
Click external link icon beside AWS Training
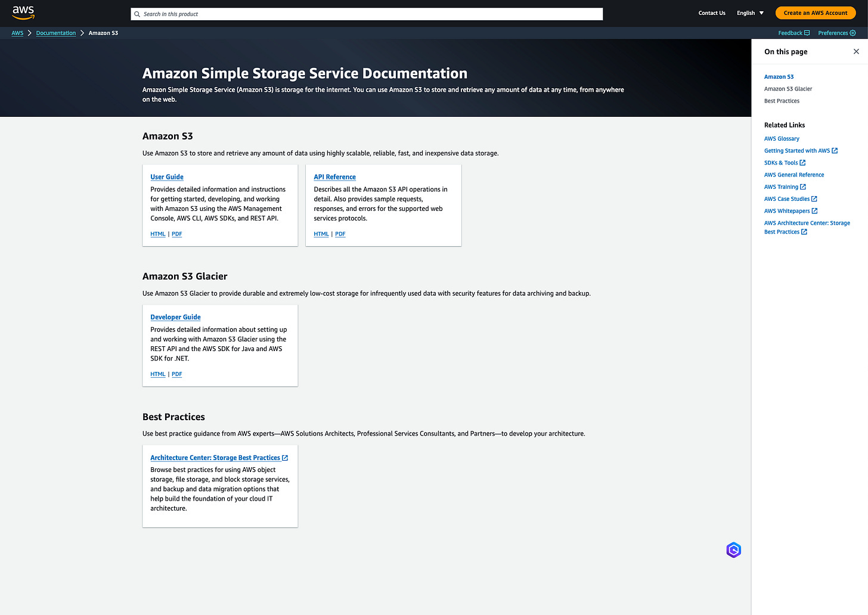[x=802, y=187]
